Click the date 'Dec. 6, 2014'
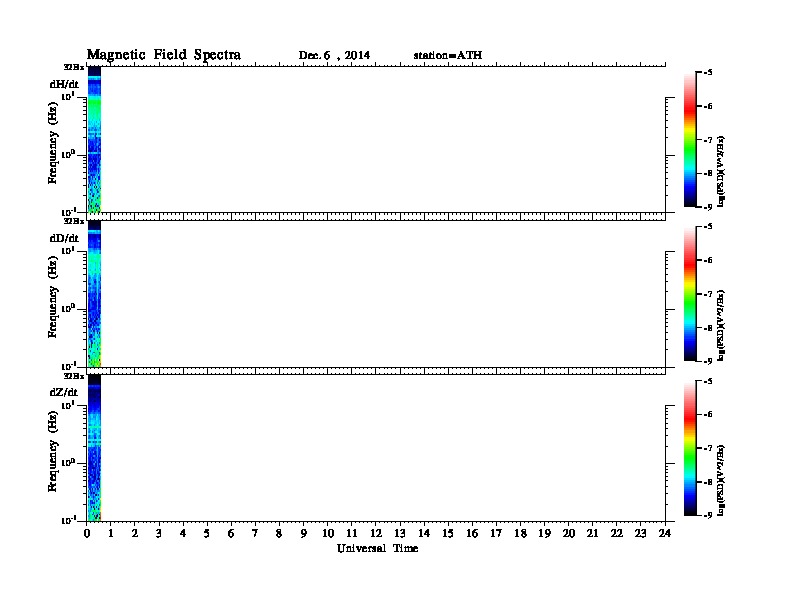 coord(334,56)
